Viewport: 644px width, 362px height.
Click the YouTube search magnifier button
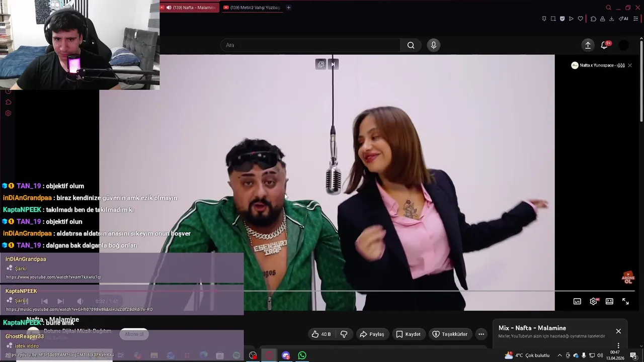click(x=411, y=45)
